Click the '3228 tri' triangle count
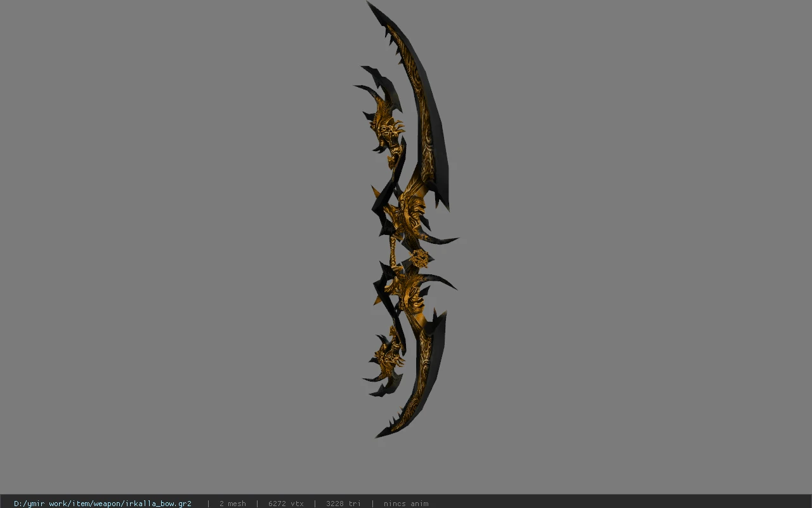The height and width of the screenshot is (508, 812). [343, 504]
